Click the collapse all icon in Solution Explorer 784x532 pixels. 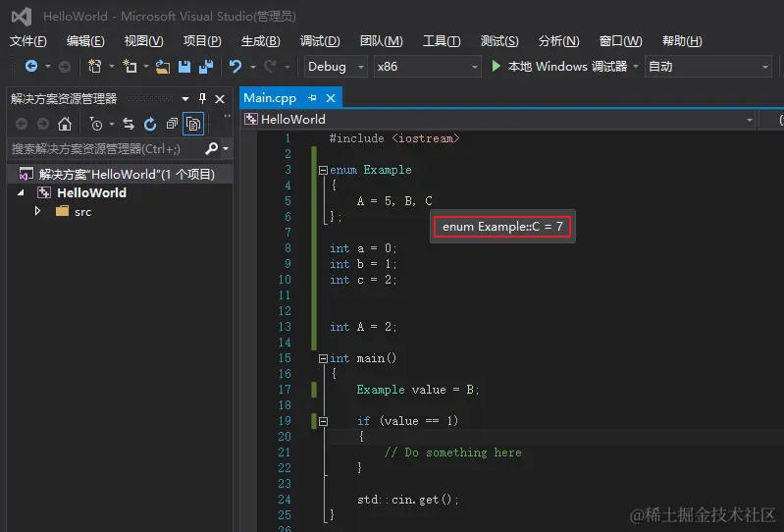[x=172, y=124]
